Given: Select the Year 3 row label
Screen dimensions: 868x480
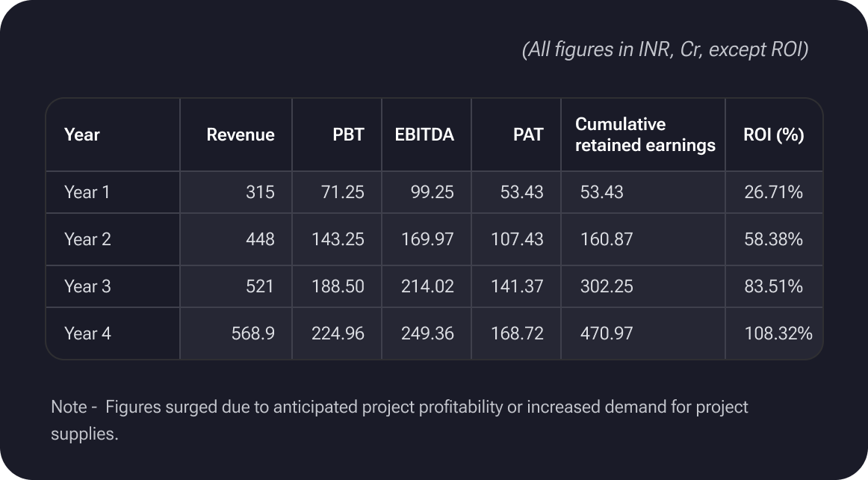Looking at the screenshot, I should tap(87, 286).
